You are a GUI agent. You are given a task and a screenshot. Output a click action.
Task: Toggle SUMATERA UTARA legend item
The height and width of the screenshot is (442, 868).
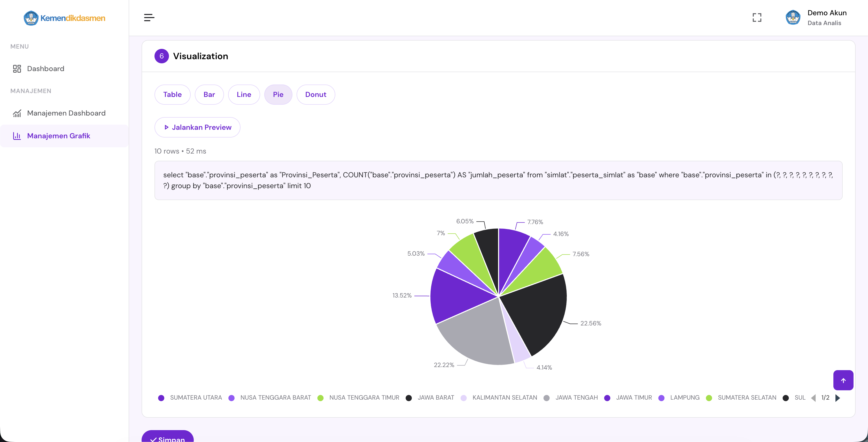(190, 398)
